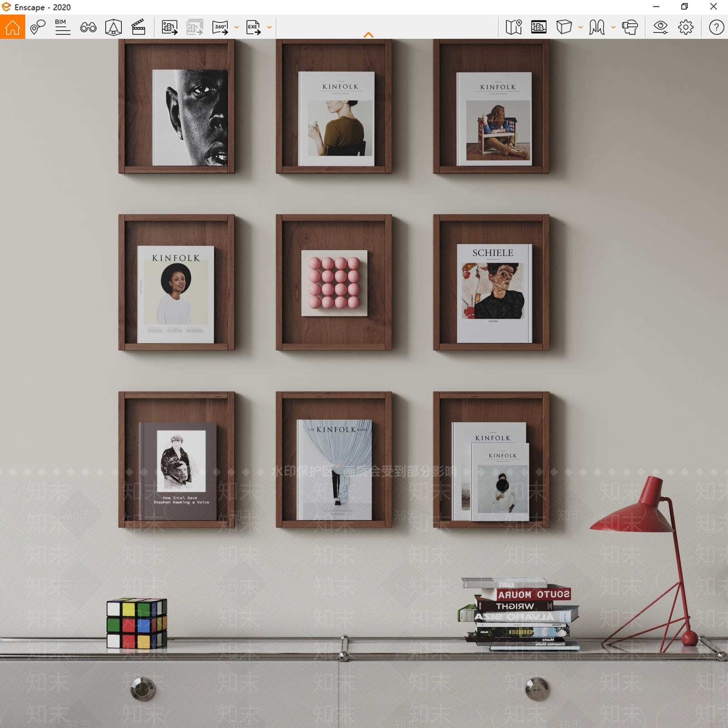Restore down the Enscape window

684,7
